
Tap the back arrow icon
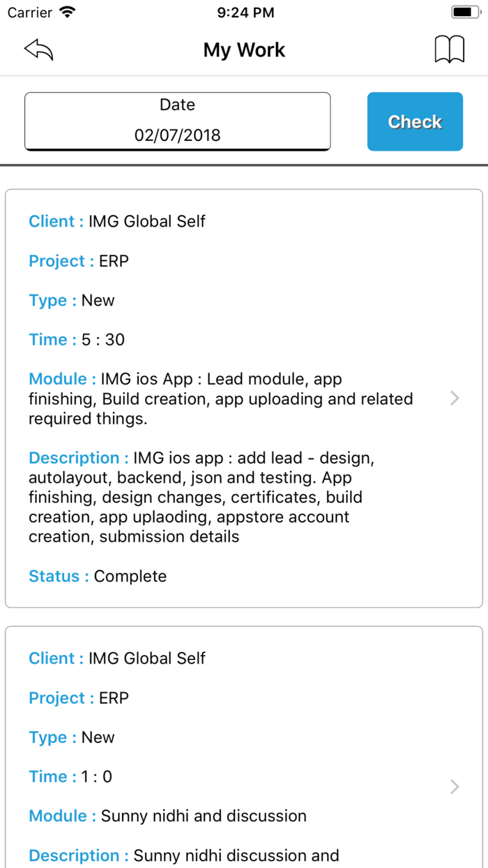[x=38, y=49]
